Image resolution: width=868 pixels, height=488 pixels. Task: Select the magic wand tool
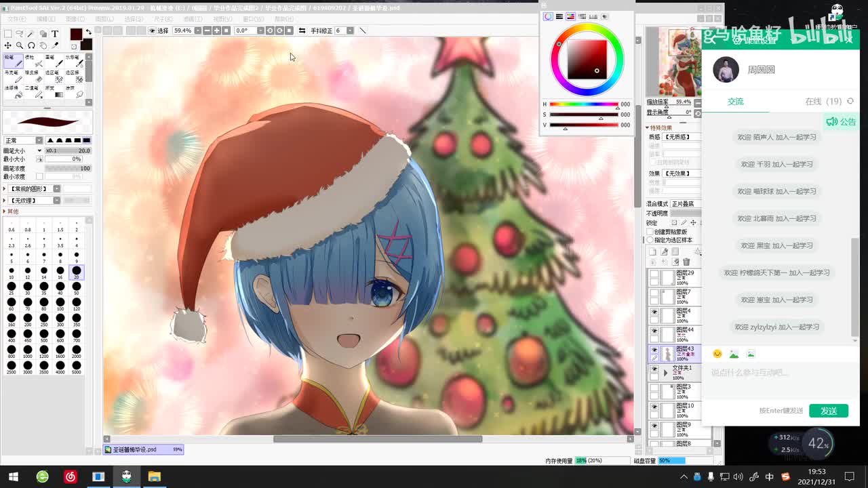[x=32, y=34]
